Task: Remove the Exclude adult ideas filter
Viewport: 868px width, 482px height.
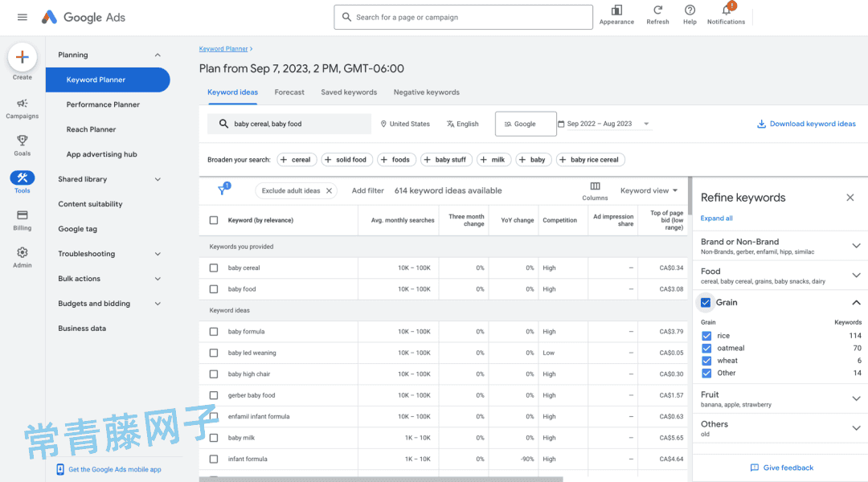Action: 329,191
